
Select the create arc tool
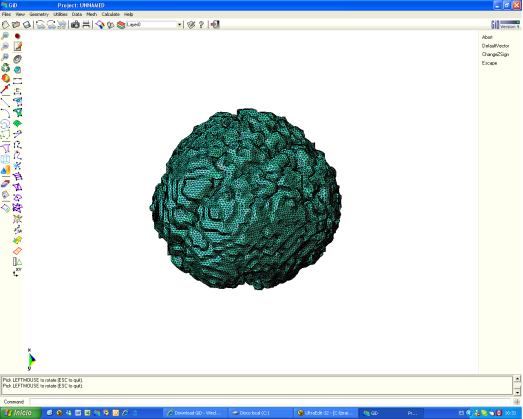point(5,113)
